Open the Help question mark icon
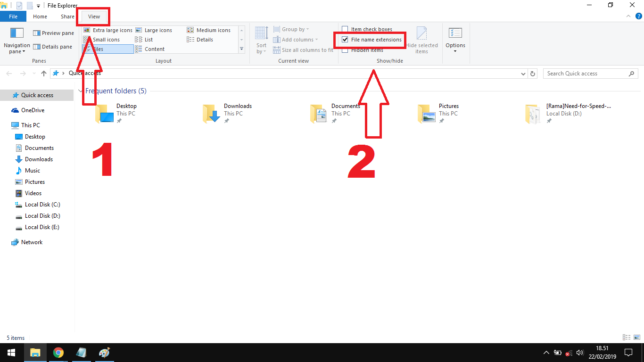 (638, 16)
